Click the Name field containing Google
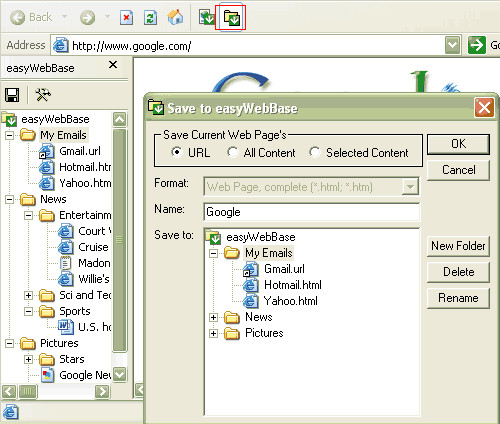Viewport: 500px width, 424px height. [311, 212]
